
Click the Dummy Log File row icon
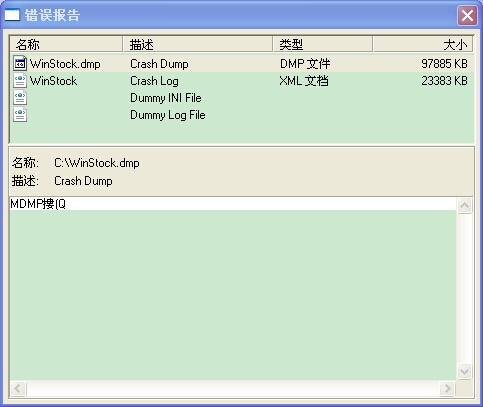pyautogui.click(x=20, y=115)
